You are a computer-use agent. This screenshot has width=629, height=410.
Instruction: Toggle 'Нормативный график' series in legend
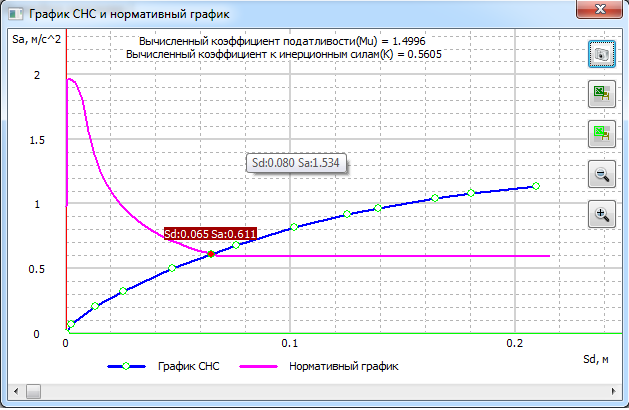344,367
